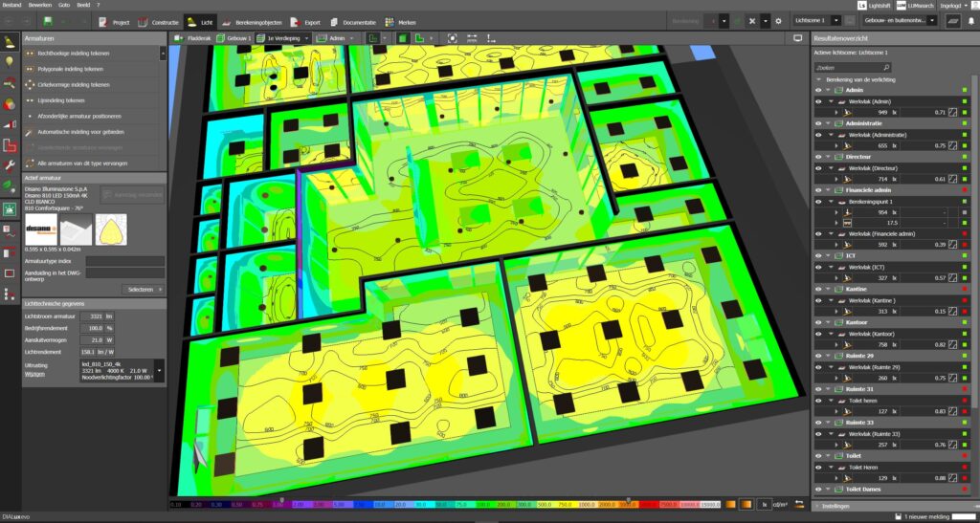Image resolution: width=980 pixels, height=523 pixels.
Task: Select Fladderak site in breadcrumb
Action: (x=191, y=38)
